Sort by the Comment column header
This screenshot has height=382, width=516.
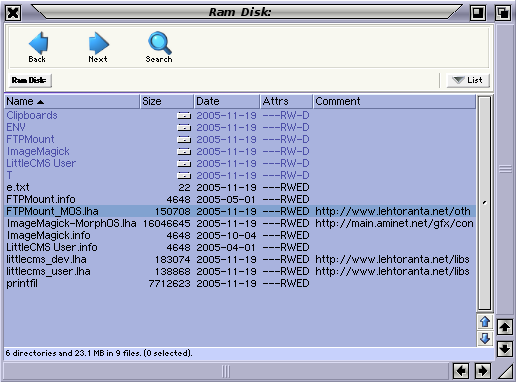pos(394,101)
